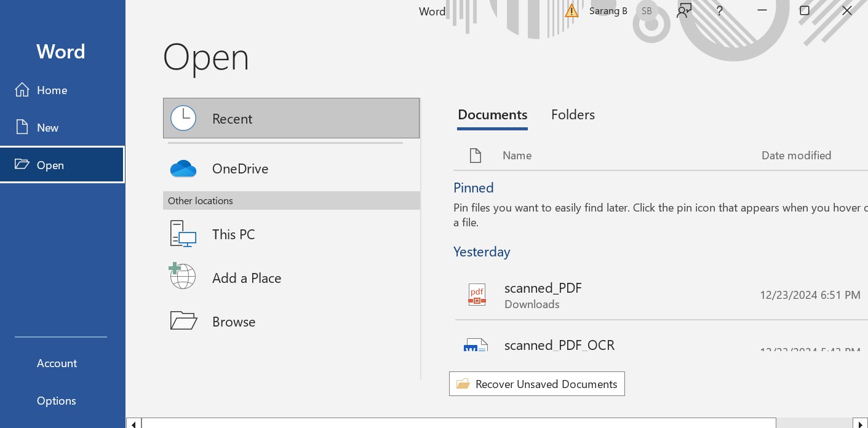Click the Recent clock icon

183,118
